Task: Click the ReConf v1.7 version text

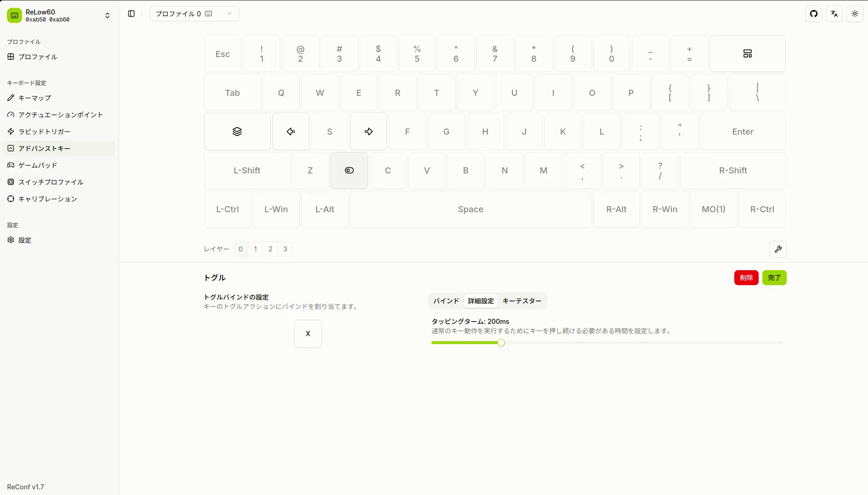Action: point(26,487)
